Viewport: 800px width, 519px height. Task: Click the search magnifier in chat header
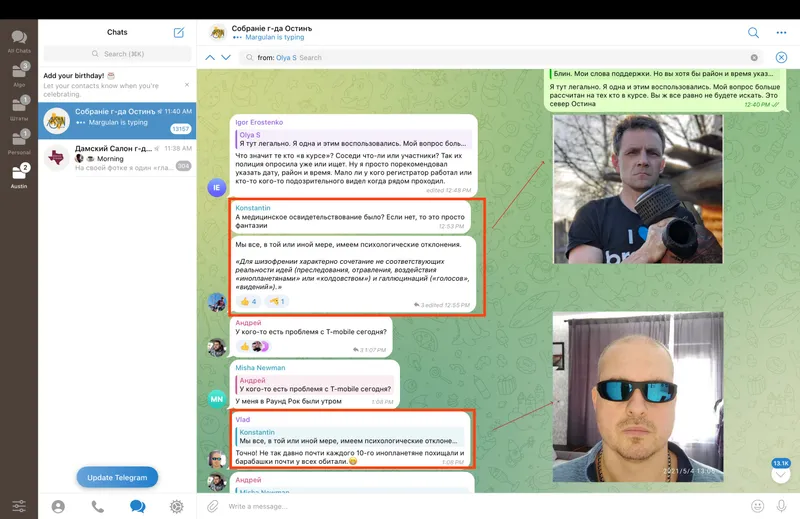click(x=753, y=33)
